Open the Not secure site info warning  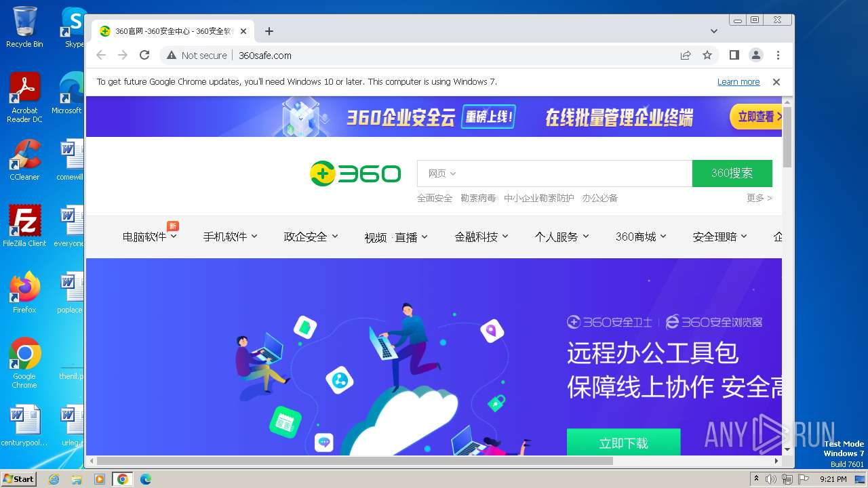(197, 56)
